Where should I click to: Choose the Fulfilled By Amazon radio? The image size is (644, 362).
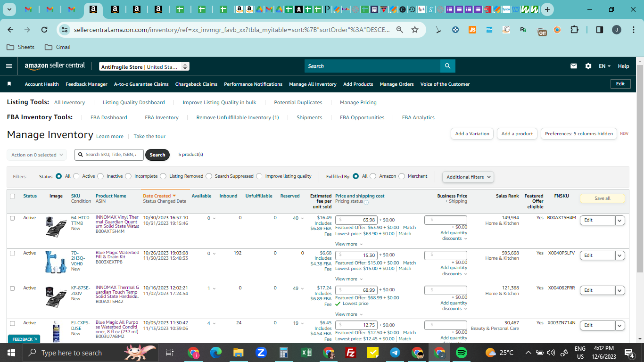(373, 176)
